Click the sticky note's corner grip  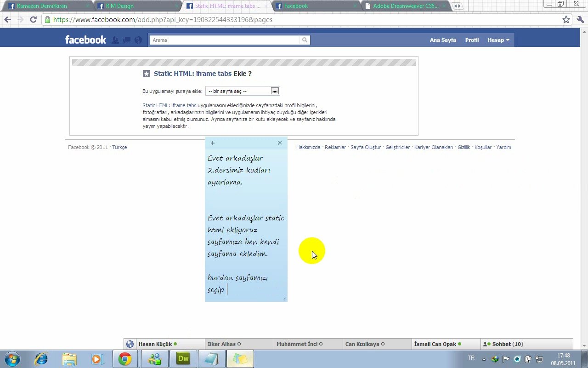(284, 299)
